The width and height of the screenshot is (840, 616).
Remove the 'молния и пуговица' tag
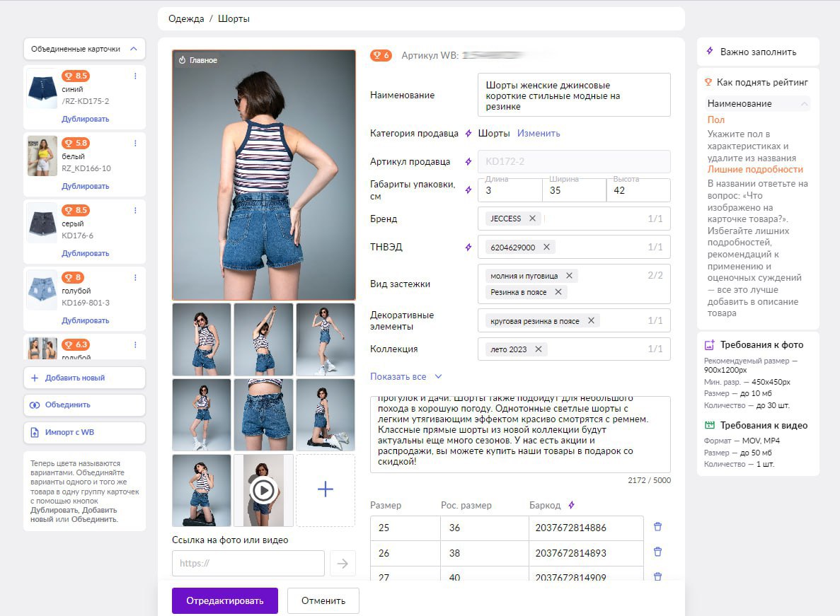[569, 275]
